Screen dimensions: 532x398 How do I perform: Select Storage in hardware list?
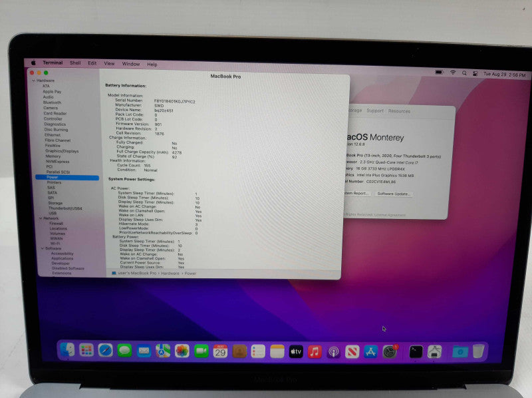pos(55,203)
